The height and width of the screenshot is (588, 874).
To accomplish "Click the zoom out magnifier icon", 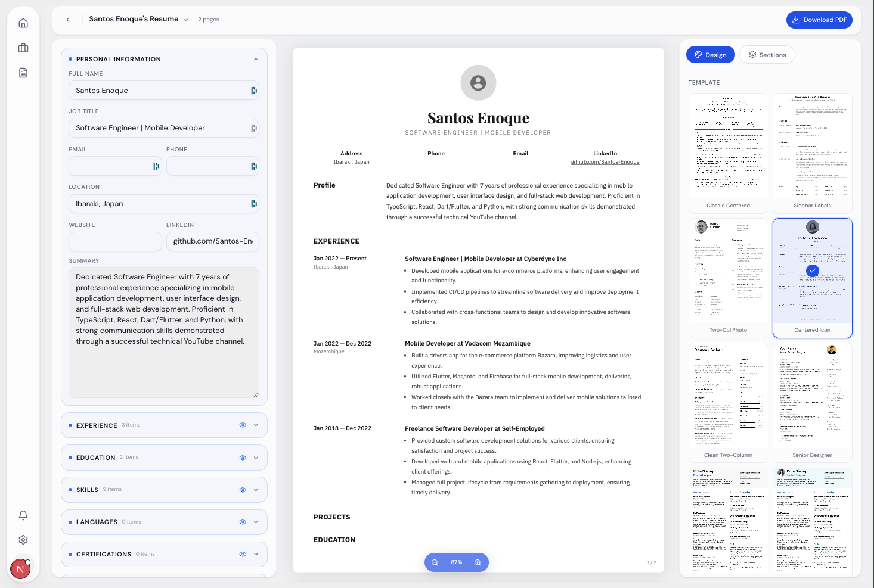I will [x=435, y=562].
